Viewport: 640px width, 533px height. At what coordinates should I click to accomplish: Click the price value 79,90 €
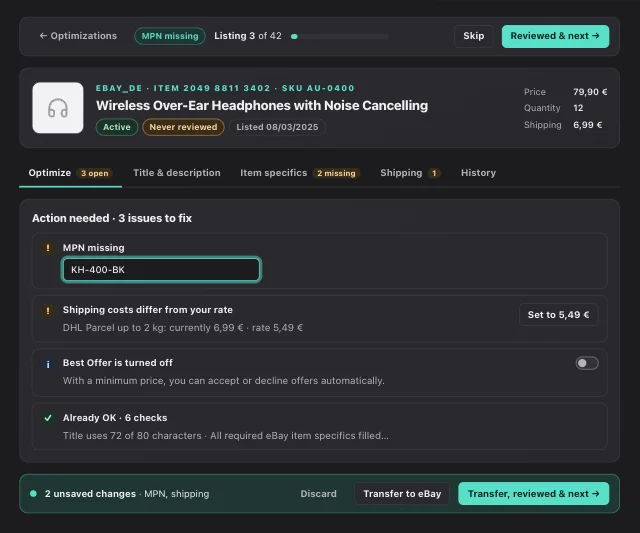pyautogui.click(x=590, y=92)
